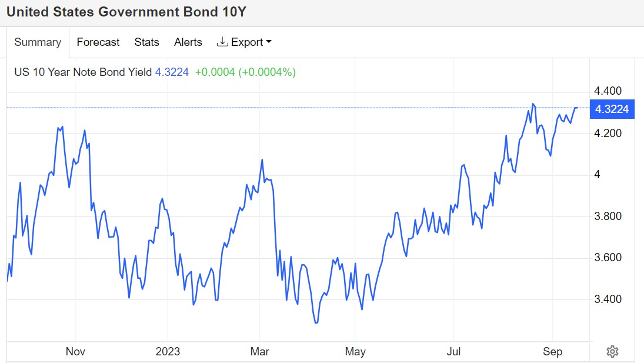
Task: Open the Forecast tab
Action: point(98,42)
